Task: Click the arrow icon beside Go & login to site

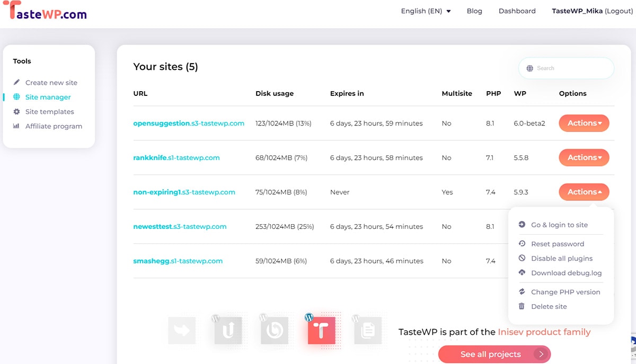Action: pos(522,225)
